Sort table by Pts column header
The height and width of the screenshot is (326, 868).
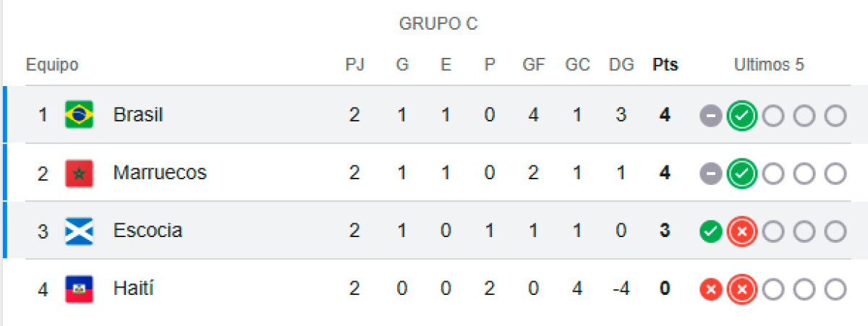(665, 65)
